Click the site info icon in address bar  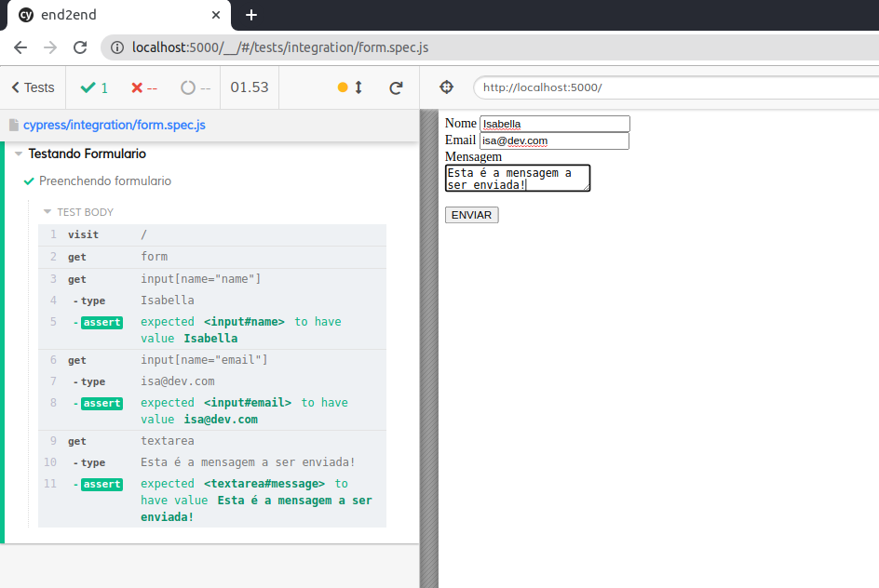pos(117,47)
